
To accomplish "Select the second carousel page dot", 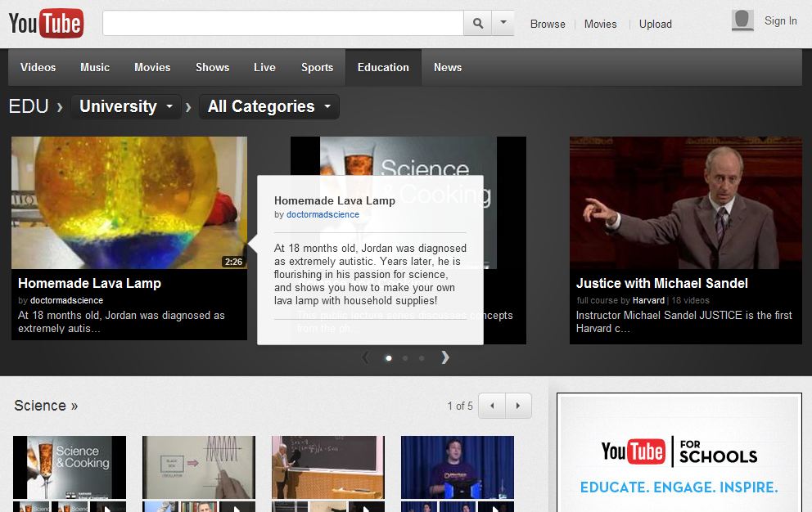I will (x=405, y=358).
